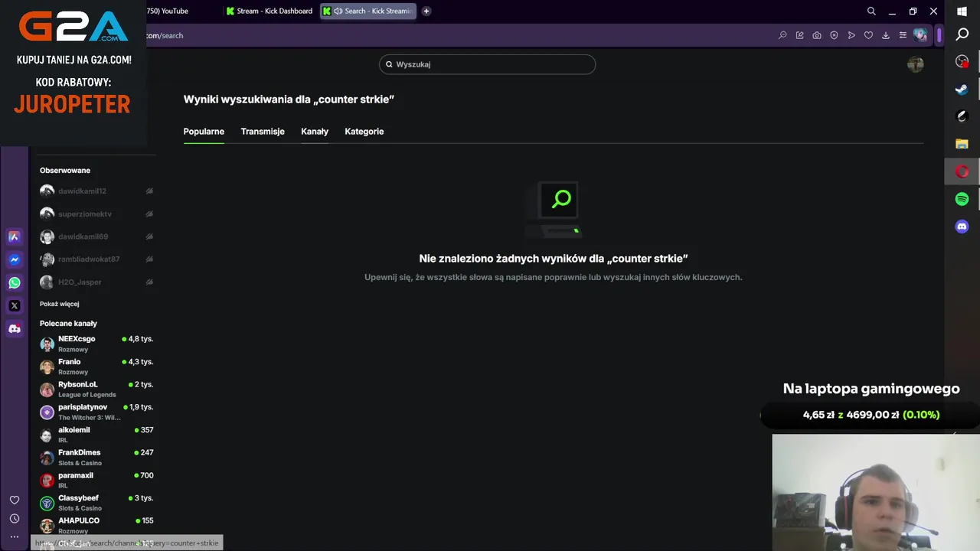Switch to Stream - Kick Dashboard tab
Screen dimensions: 980x551
coord(269,11)
